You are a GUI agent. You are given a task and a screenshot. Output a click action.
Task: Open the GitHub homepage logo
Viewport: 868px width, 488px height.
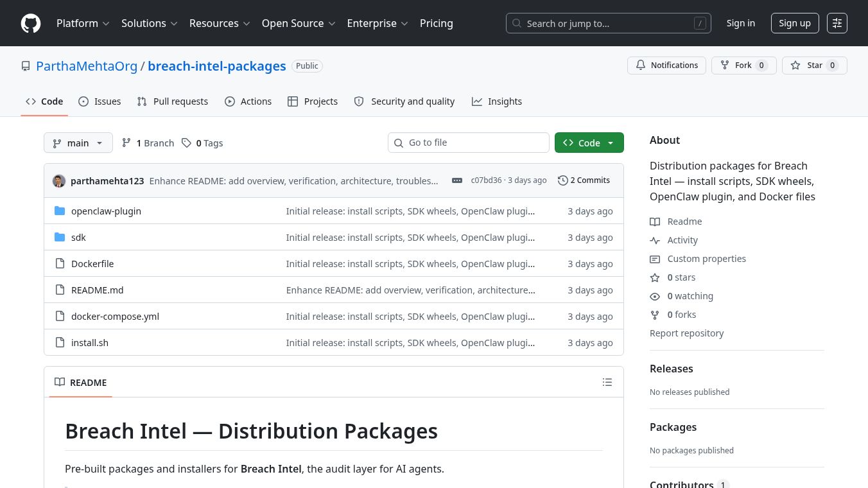(x=31, y=23)
